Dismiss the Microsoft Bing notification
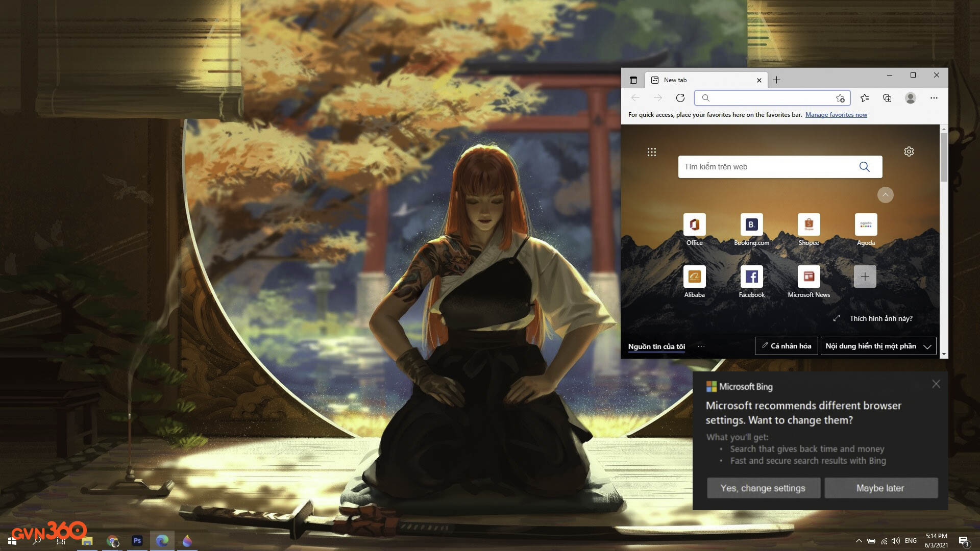This screenshot has width=980, height=551. (x=936, y=384)
